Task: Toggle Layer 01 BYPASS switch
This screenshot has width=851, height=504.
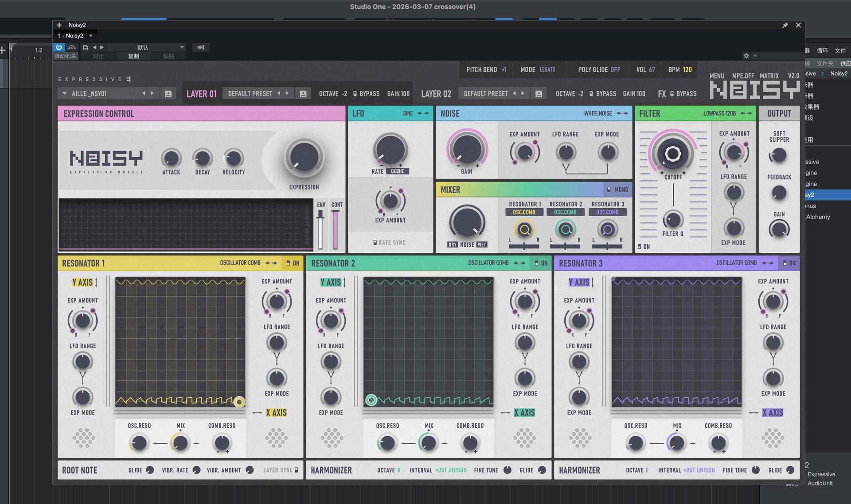Action: (x=355, y=94)
